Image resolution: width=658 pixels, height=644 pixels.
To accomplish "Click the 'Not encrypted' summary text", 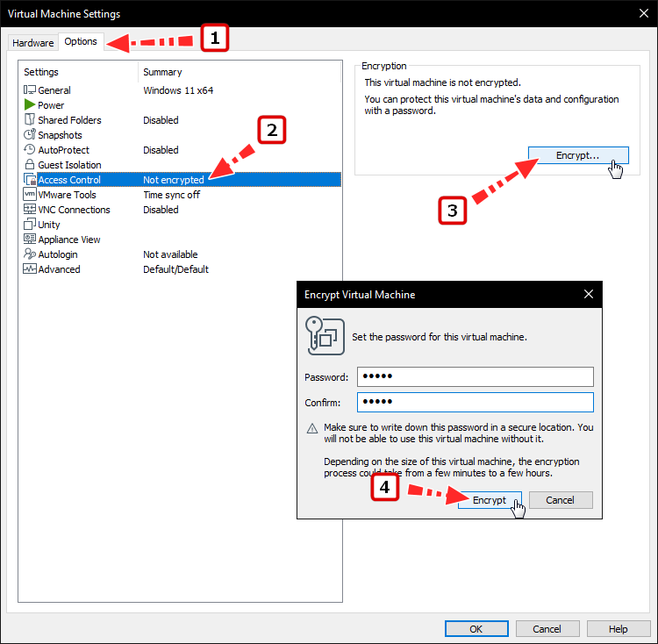I will tap(174, 180).
